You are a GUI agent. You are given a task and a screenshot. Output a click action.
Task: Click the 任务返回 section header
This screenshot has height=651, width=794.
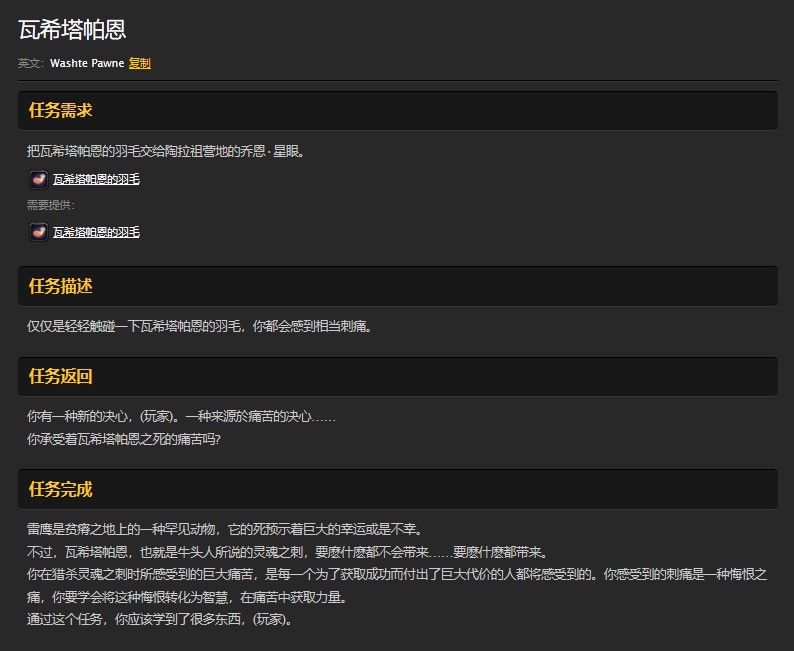[61, 376]
